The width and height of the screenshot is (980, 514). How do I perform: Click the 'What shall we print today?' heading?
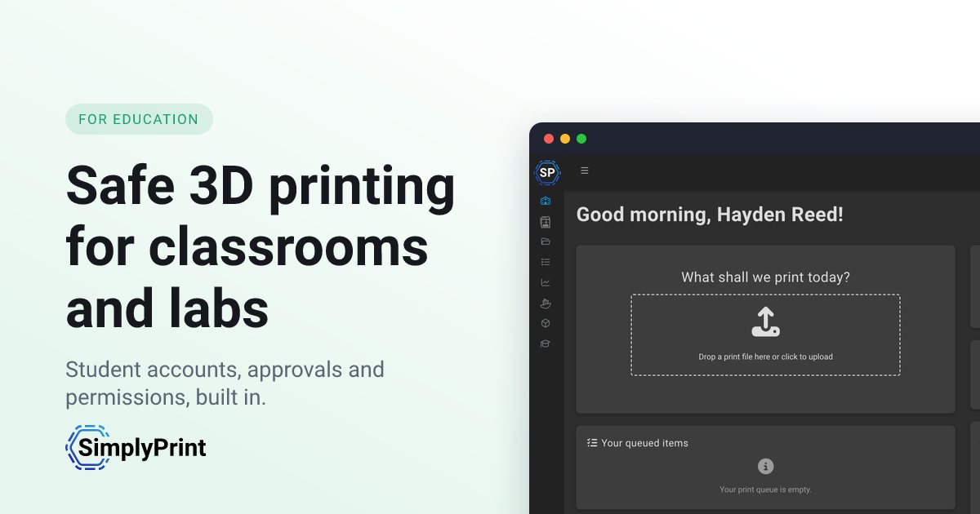click(x=765, y=277)
